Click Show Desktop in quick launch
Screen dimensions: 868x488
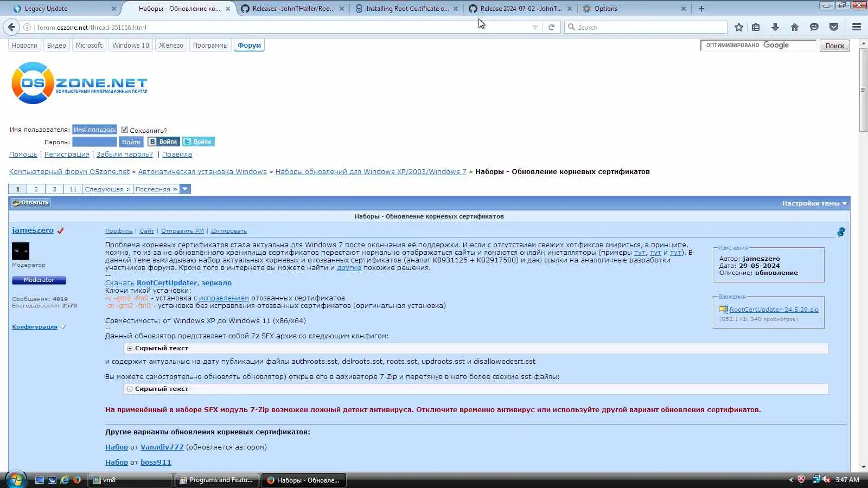tap(39, 480)
